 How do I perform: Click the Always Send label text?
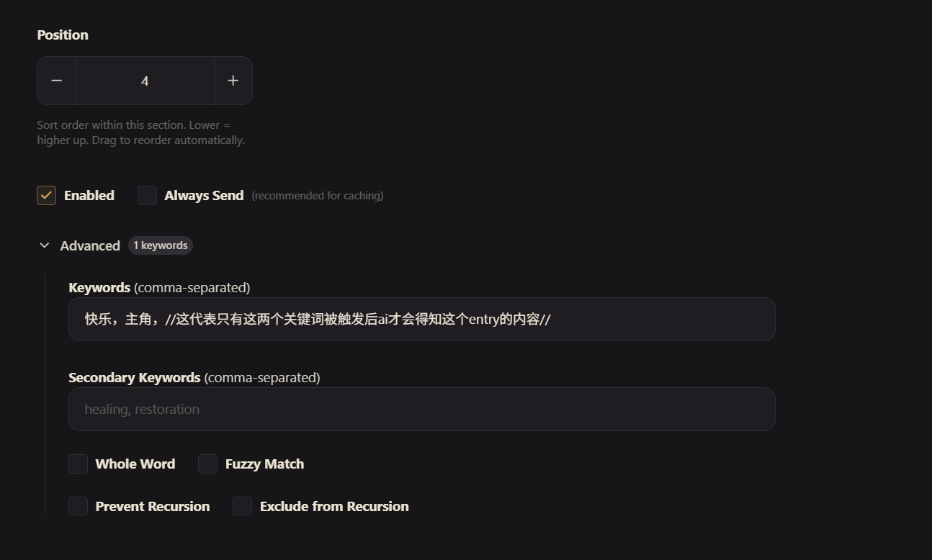tap(204, 195)
